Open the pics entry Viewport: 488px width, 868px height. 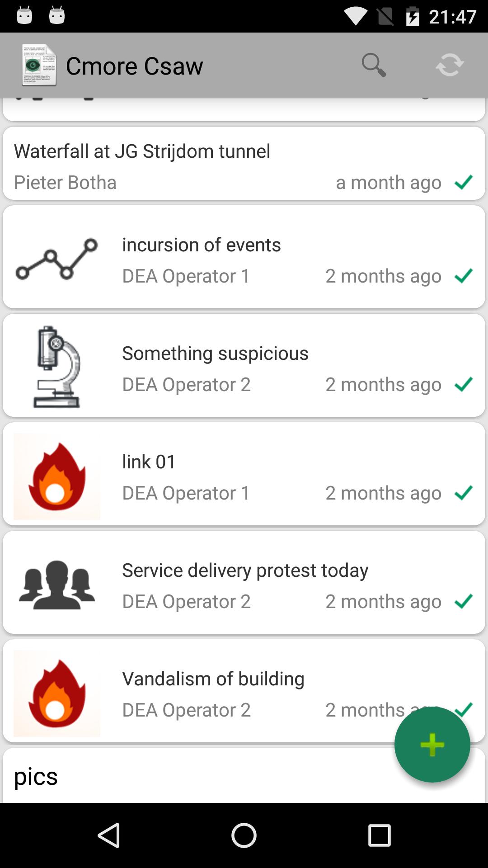coord(36,776)
